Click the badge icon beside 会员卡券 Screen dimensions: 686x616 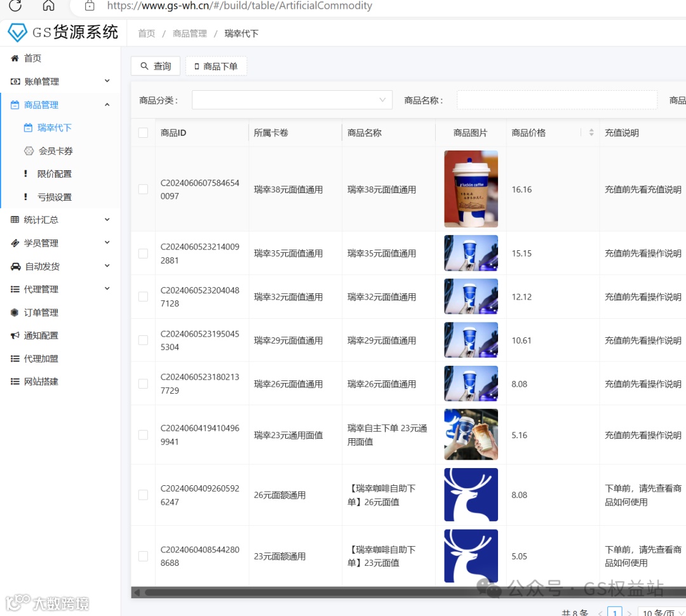(x=29, y=151)
